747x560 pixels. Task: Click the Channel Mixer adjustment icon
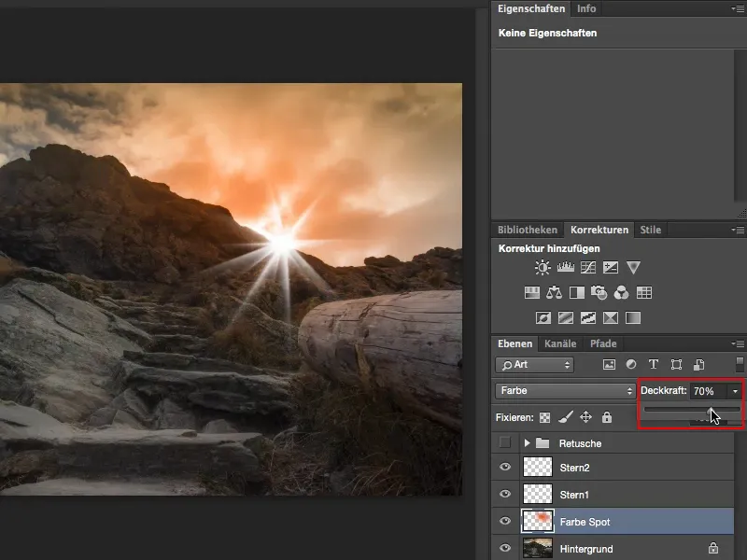pos(622,293)
